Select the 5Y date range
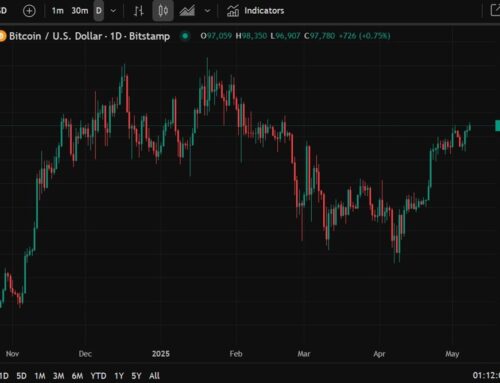This screenshot has width=500, height=383. (x=136, y=376)
